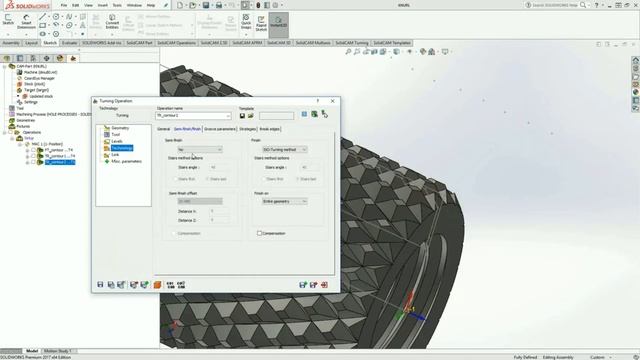Click the Template name input field

coord(276,116)
